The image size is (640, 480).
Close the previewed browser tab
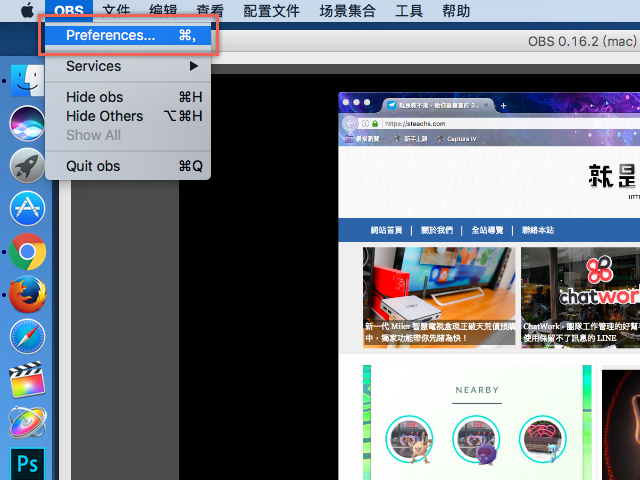[486, 105]
